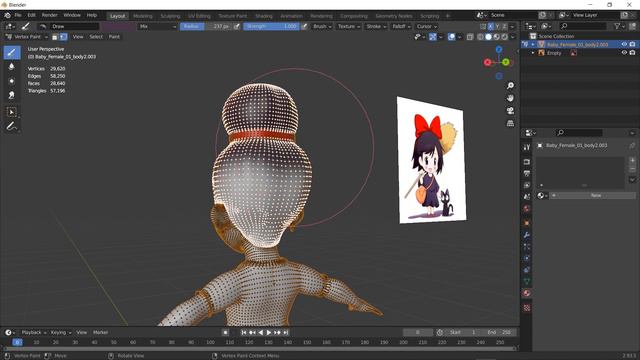Toggle visibility eye of Baby_Female_01_body2.003
The image size is (640, 360).
(624, 44)
